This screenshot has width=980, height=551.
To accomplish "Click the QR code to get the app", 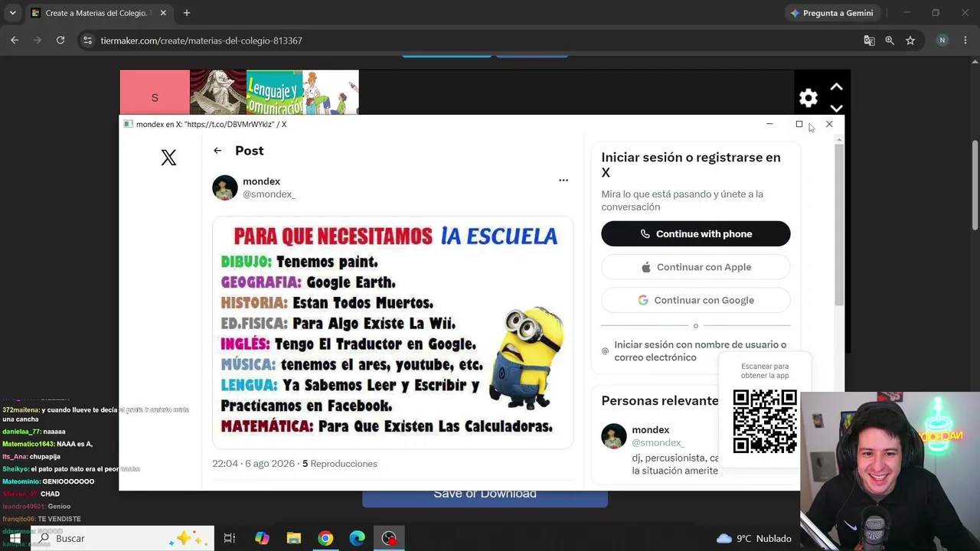I will pyautogui.click(x=765, y=422).
